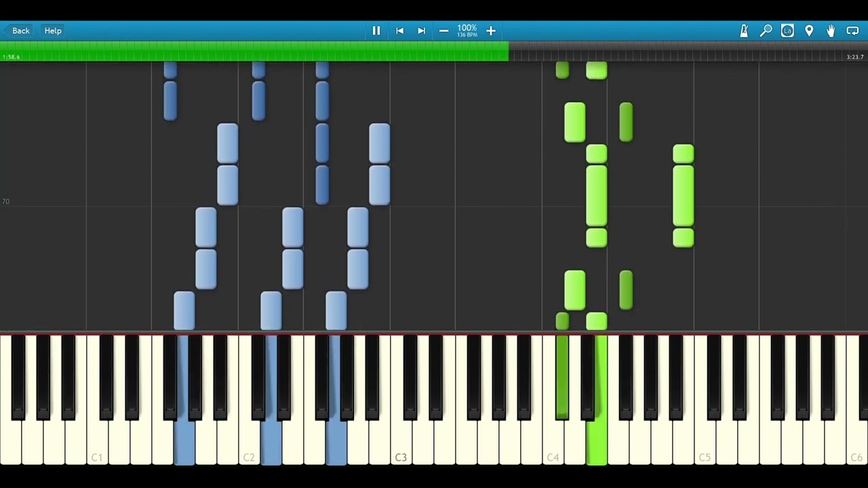
Task: Click inside the green played progress section
Action: 254,52
